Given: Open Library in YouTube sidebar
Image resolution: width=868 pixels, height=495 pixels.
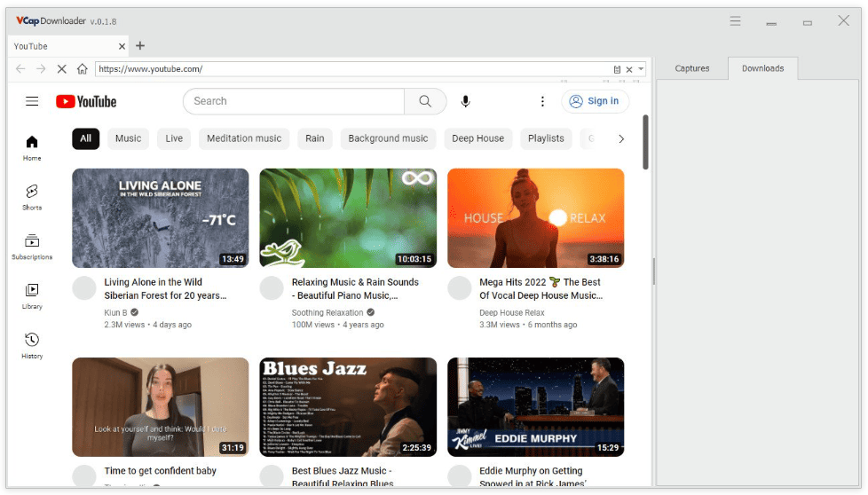Looking at the screenshot, I should (32, 296).
